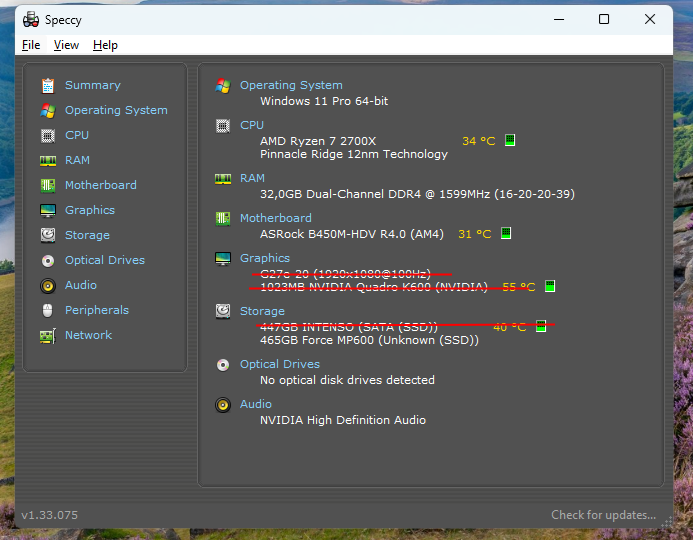Click the Optical Drives disc icon in sidebar
693x540 pixels.
point(48,261)
